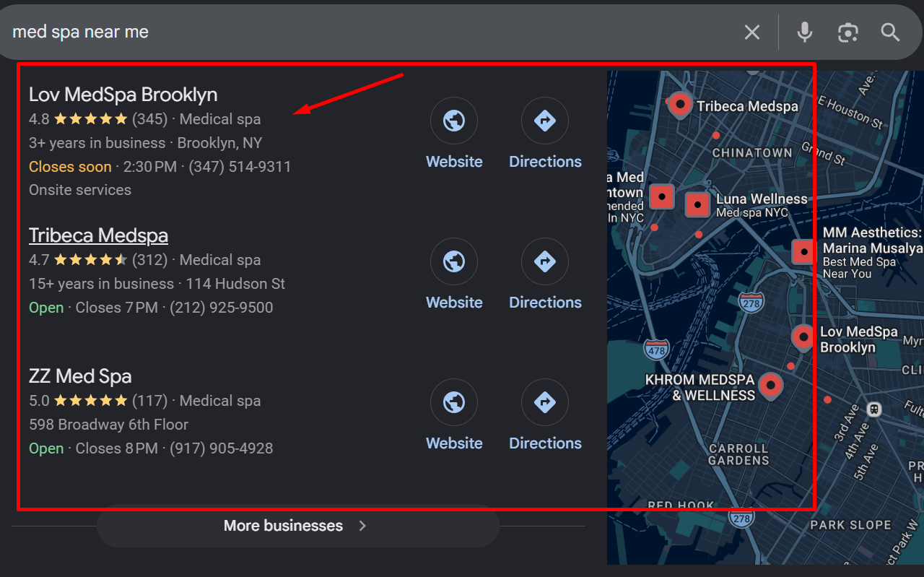Click the '114 Hudson St' address text
This screenshot has width=924, height=577.
235,284
